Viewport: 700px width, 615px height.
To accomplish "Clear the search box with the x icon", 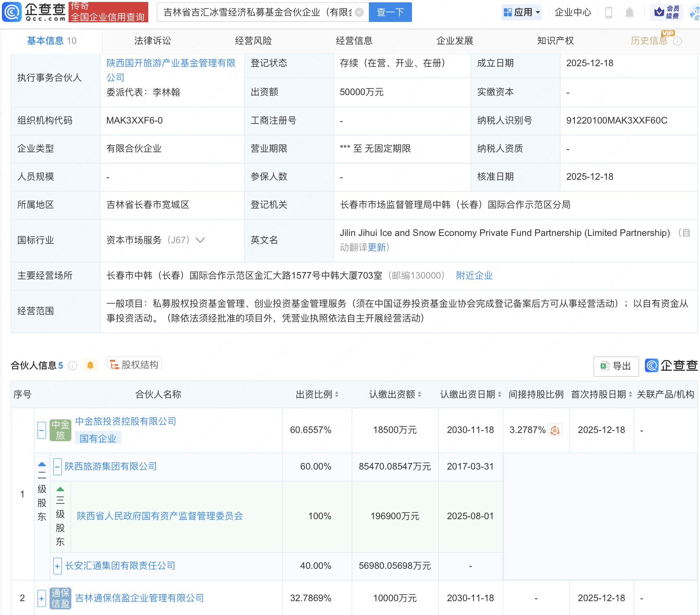I will [359, 12].
